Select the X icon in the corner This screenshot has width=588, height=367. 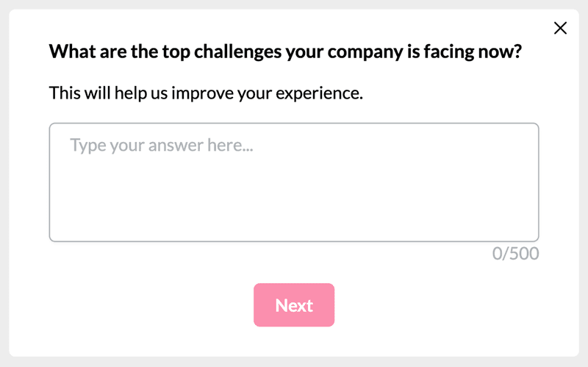560,29
